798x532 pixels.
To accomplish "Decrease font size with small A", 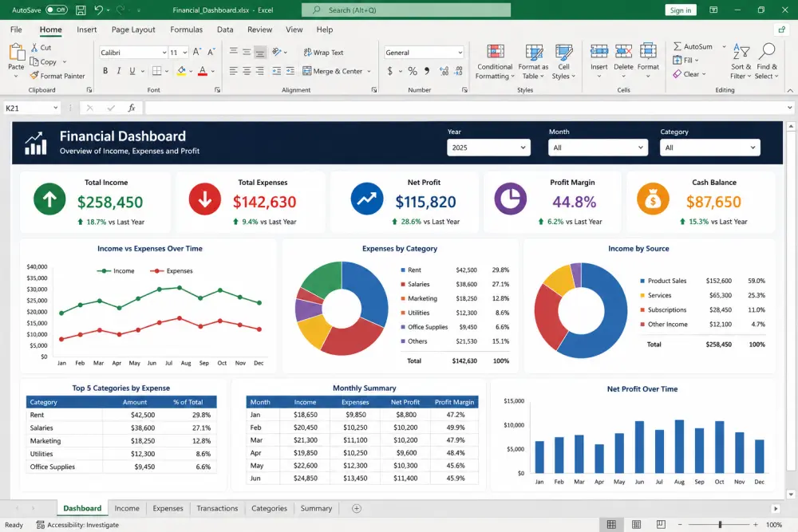I will (211, 52).
